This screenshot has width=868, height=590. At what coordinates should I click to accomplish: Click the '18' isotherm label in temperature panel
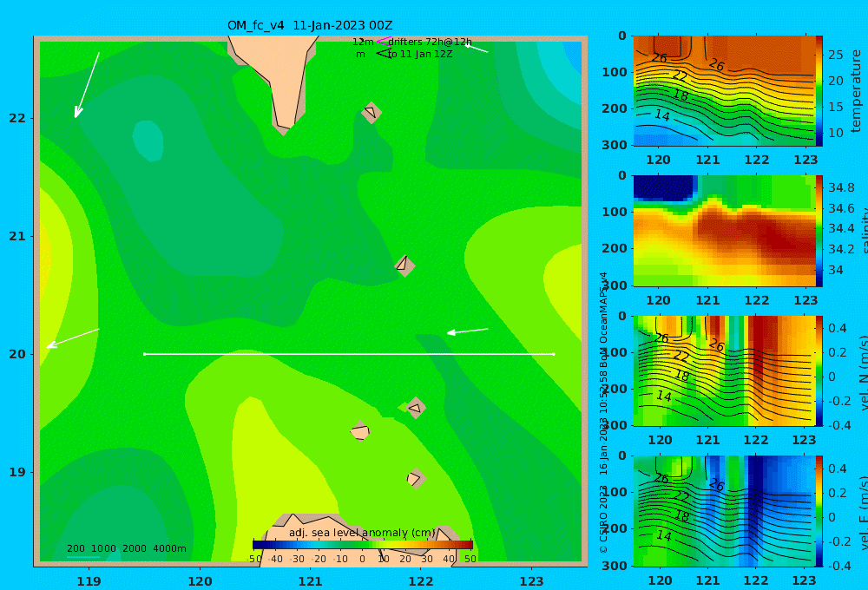(x=681, y=95)
